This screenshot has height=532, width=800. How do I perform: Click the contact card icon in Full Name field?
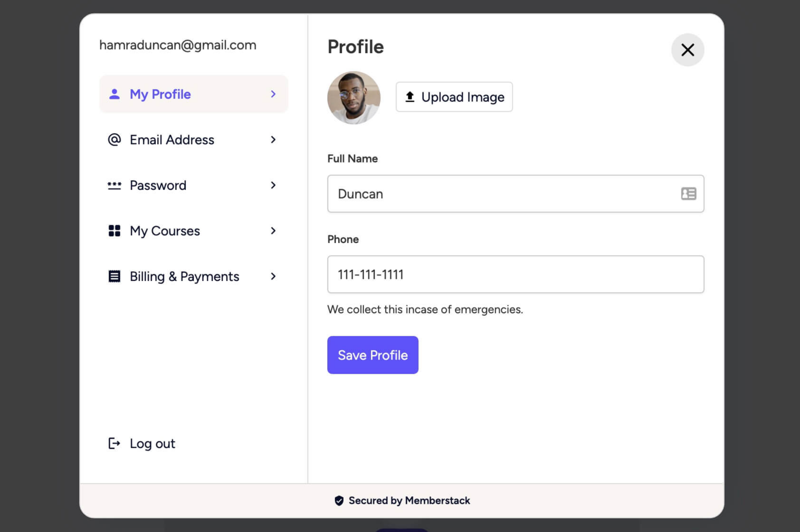688,193
